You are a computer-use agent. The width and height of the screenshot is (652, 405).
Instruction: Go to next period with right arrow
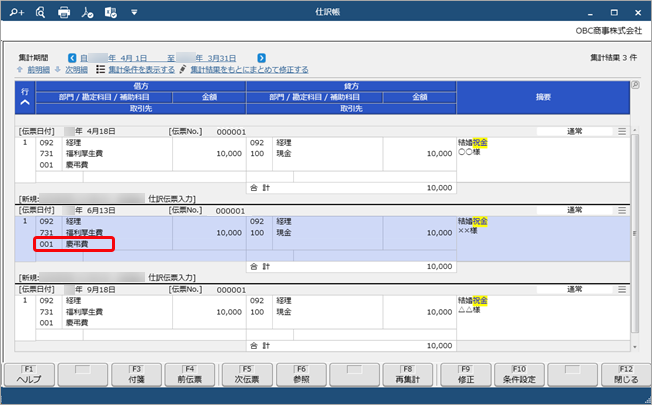tap(261, 58)
